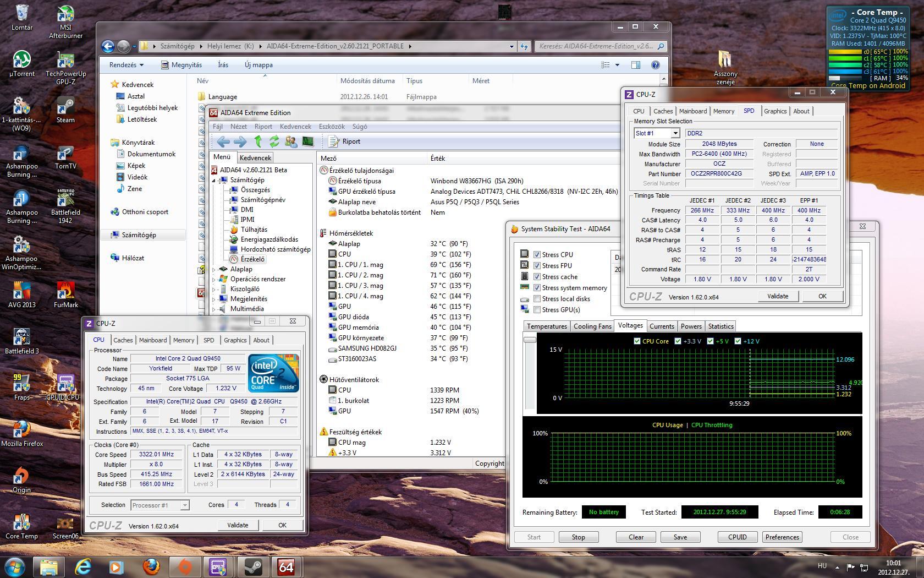Open Explorer help question mark icon
The width and height of the screenshot is (924, 578).
pyautogui.click(x=655, y=65)
